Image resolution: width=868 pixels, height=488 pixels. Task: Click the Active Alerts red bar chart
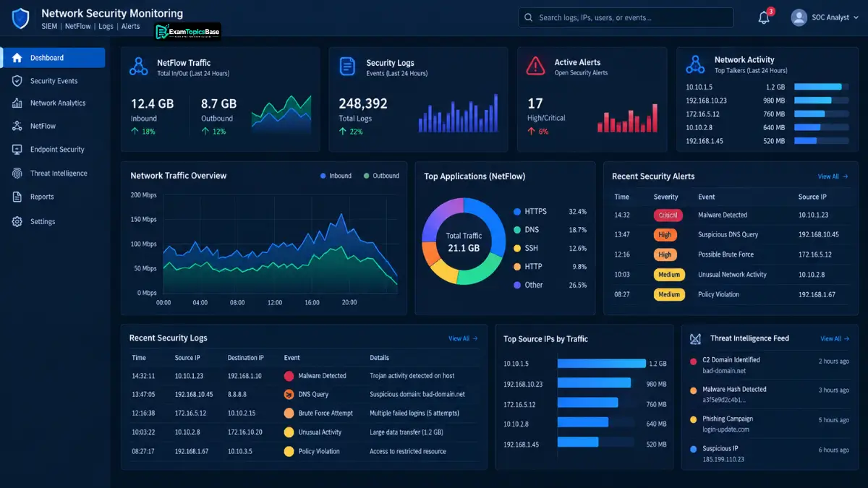[628, 119]
